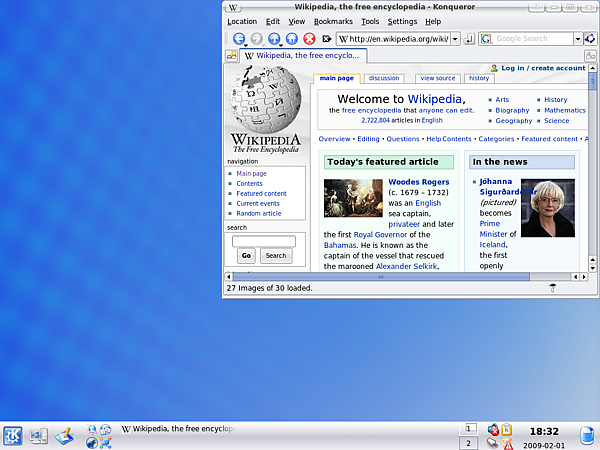Open the Bookmarks menu
The height and width of the screenshot is (450, 600).
tap(333, 21)
